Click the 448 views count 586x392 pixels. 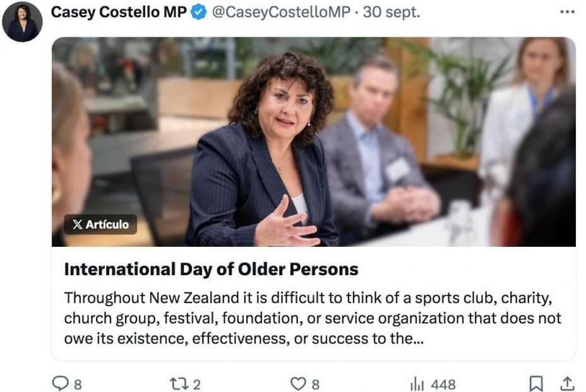pyautogui.click(x=442, y=384)
